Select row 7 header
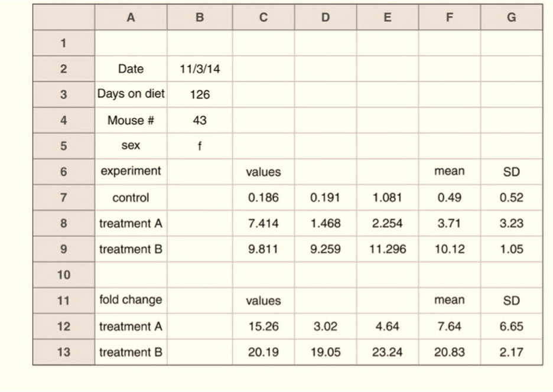The width and height of the screenshot is (553, 392). [63, 198]
